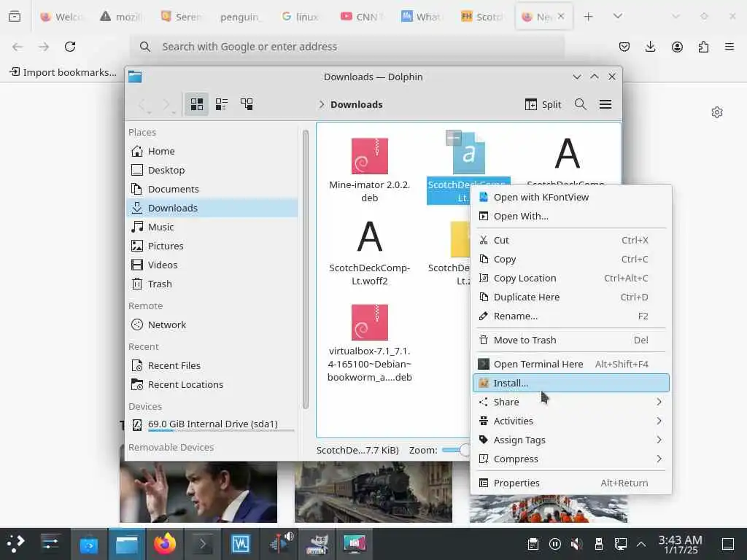This screenshot has height=560, width=747.
Task: Open Save to Pocket icon
Action: pos(624,47)
